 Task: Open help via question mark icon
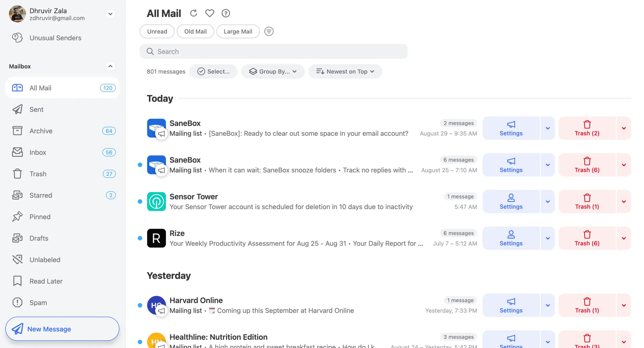point(226,13)
